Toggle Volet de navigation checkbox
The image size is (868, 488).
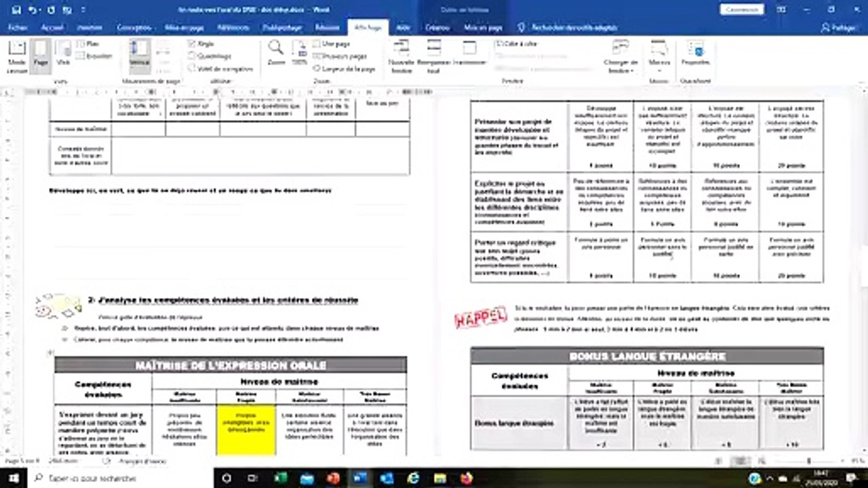220,68
